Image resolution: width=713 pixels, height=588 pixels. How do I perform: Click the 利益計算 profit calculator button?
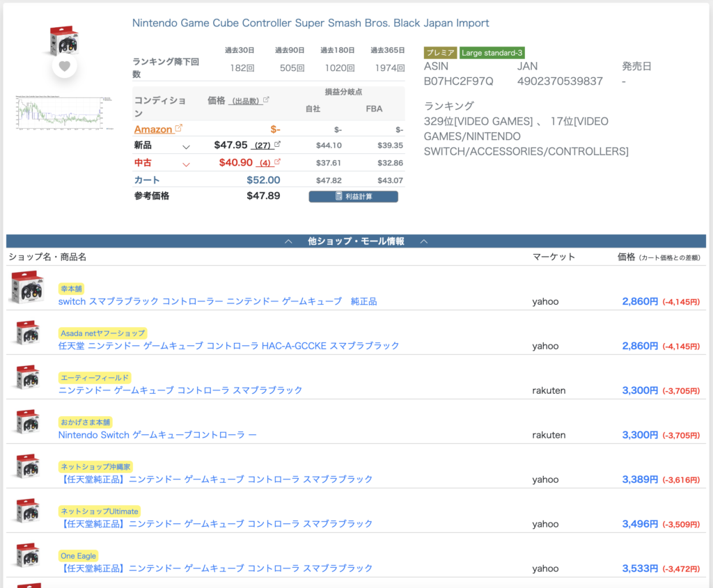point(353,196)
